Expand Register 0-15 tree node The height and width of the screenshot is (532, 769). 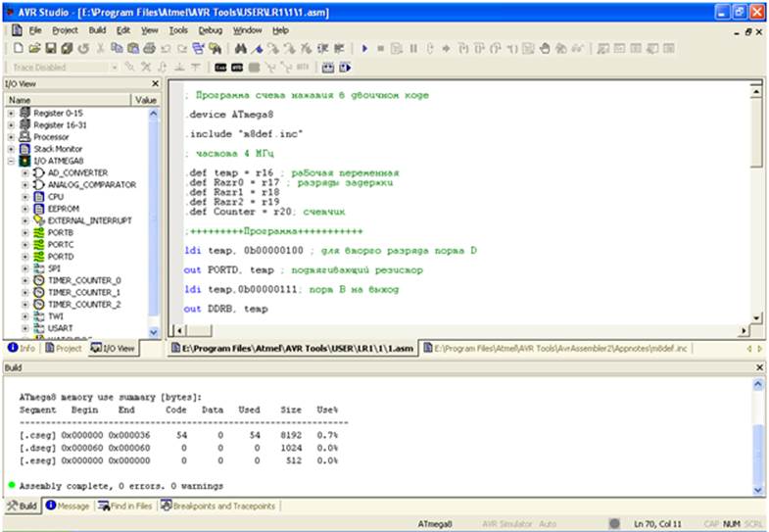(x=11, y=113)
